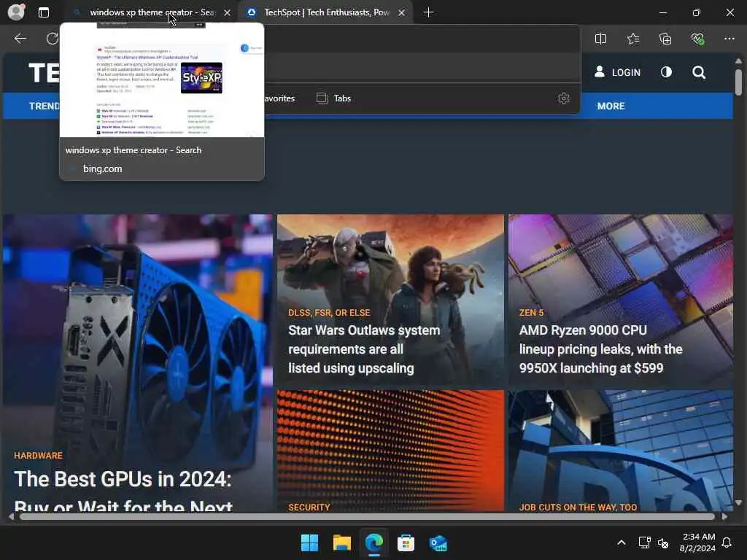Close the TechSpot tab
The image size is (747, 560).
click(402, 12)
